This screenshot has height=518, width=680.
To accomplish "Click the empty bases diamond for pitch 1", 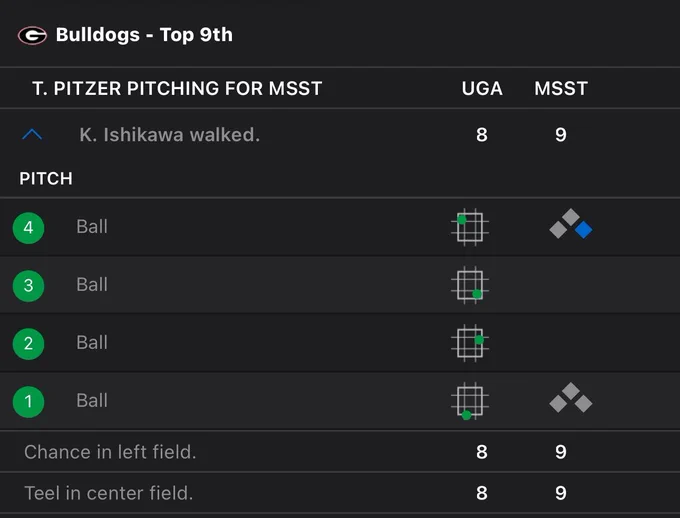I will pos(571,397).
